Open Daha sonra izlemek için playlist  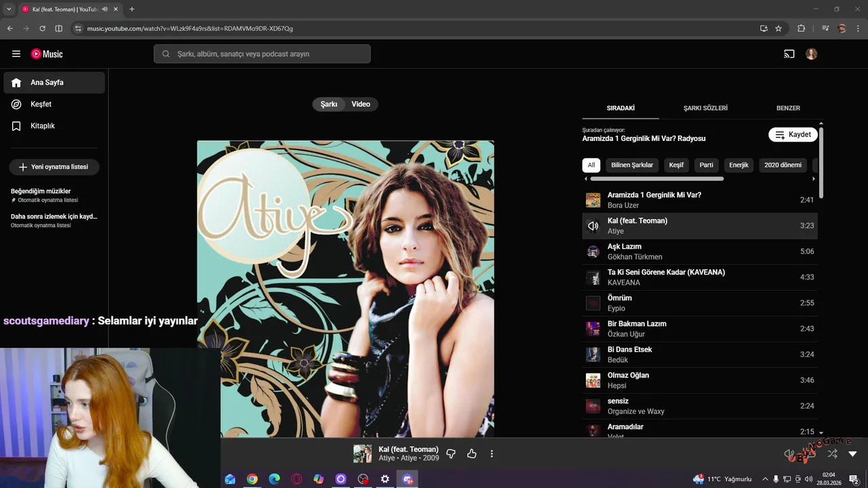pos(54,220)
